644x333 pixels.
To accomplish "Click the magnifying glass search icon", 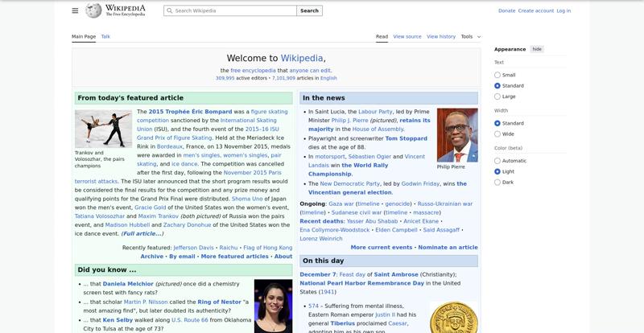I will click(169, 10).
